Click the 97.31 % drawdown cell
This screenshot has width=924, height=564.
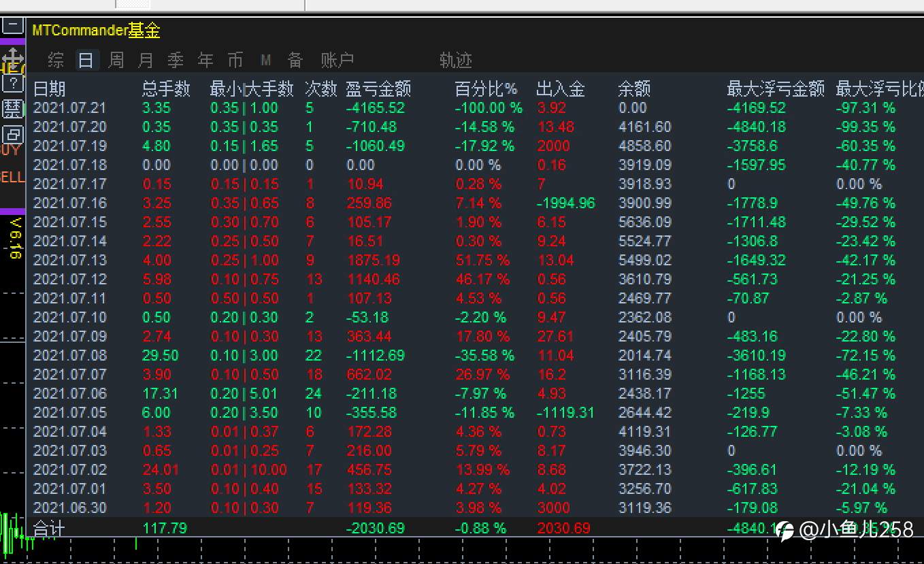coord(866,108)
